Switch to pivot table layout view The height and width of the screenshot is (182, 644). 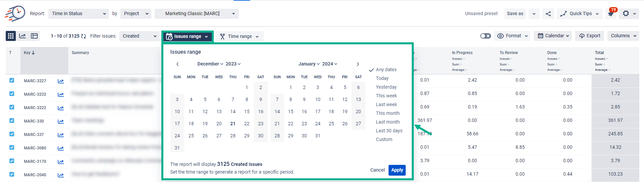tap(34, 36)
